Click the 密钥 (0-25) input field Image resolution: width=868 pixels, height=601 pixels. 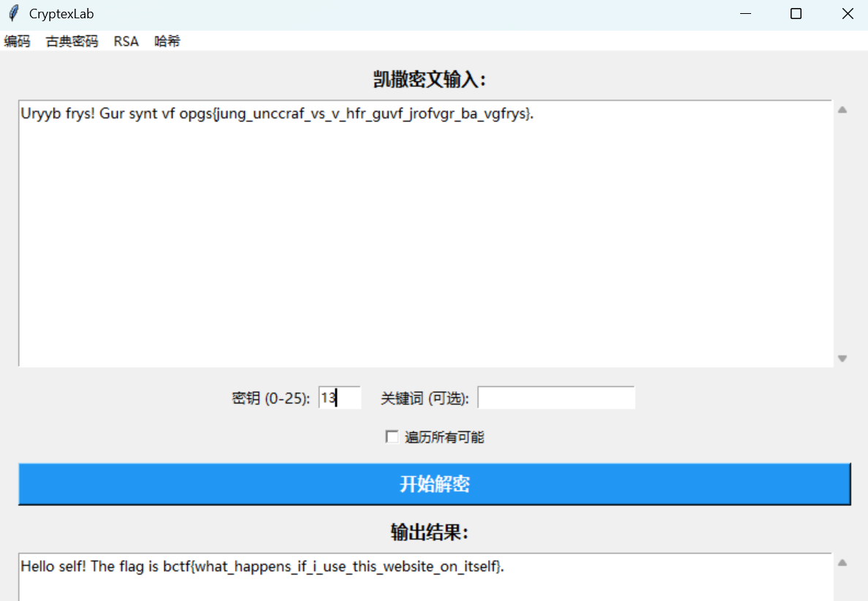[x=340, y=398]
